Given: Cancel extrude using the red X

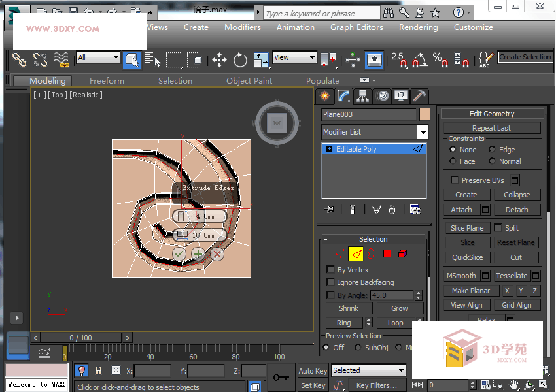Looking at the screenshot, I should (x=217, y=254).
